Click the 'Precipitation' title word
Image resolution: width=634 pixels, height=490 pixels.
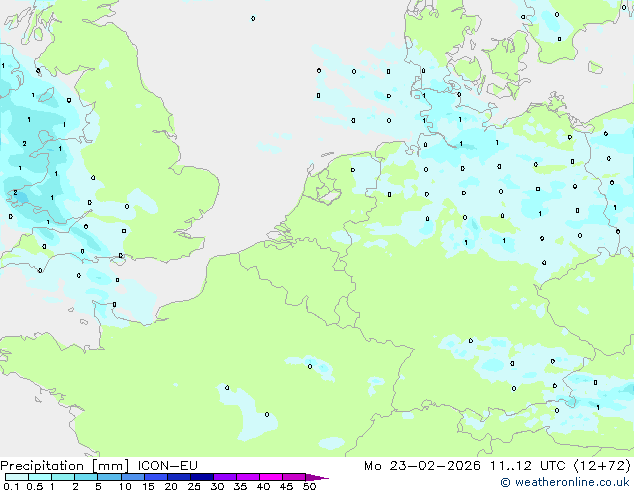[42, 466]
